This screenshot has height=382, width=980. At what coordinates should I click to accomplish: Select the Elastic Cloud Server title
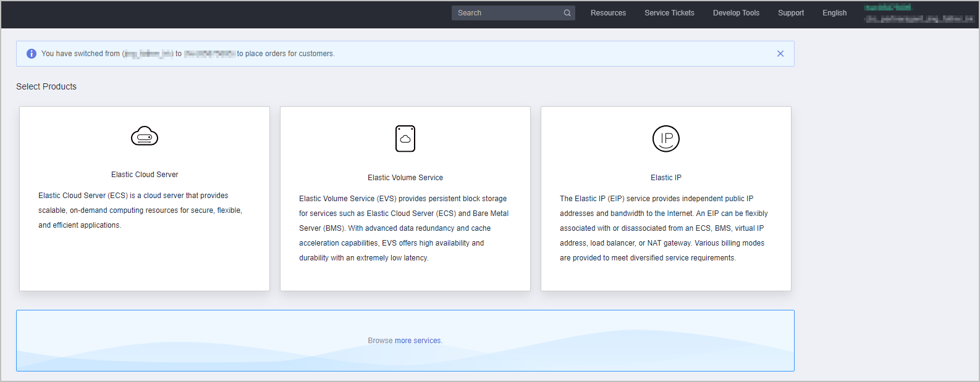point(145,175)
